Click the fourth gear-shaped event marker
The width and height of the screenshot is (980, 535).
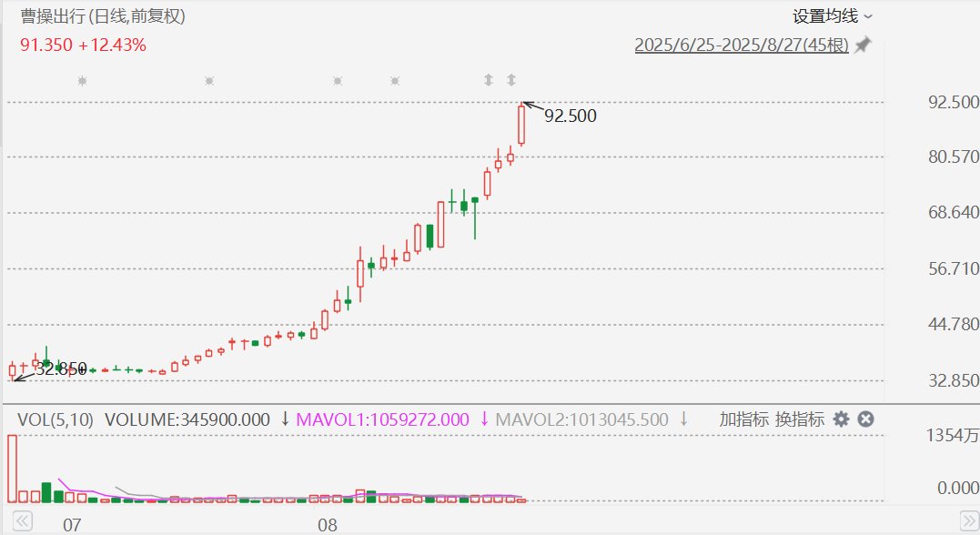pyautogui.click(x=395, y=81)
